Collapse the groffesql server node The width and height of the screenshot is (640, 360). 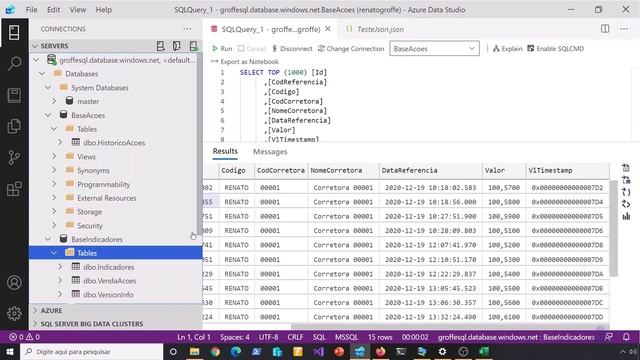36,60
